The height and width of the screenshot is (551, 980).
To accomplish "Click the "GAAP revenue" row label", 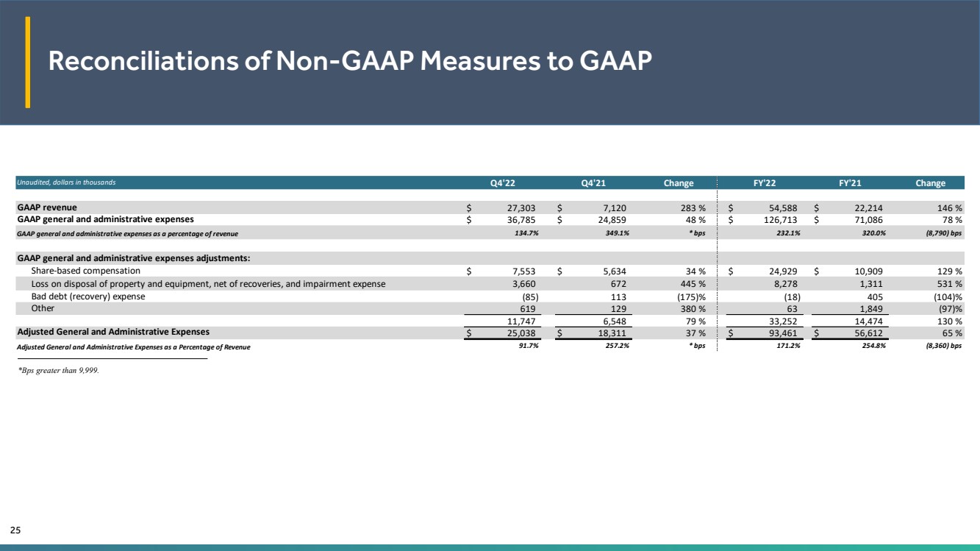I will coord(47,207).
